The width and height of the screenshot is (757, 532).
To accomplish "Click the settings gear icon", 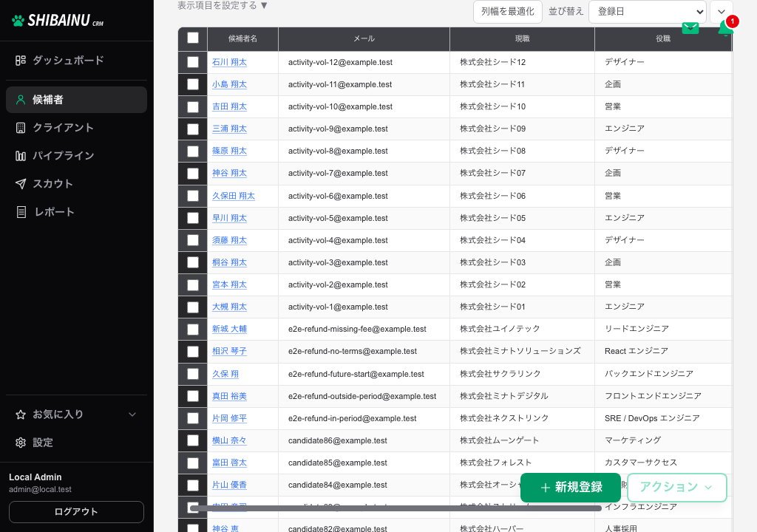I will coord(20,443).
